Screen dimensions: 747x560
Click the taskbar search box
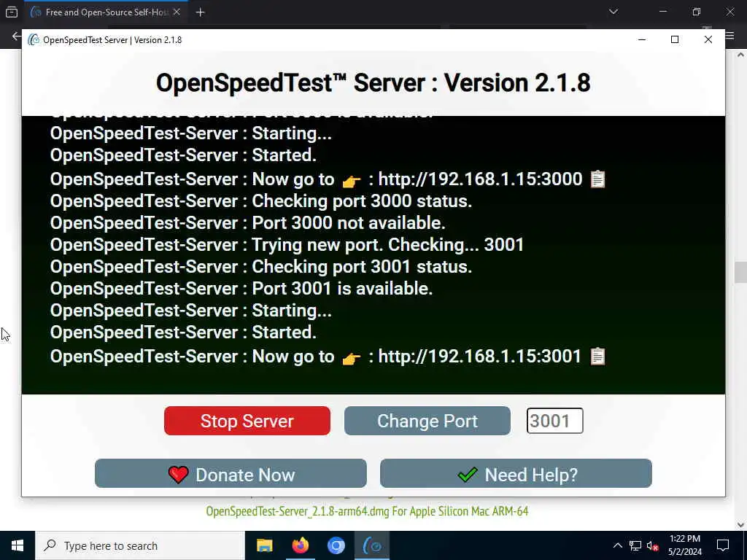pyautogui.click(x=140, y=545)
